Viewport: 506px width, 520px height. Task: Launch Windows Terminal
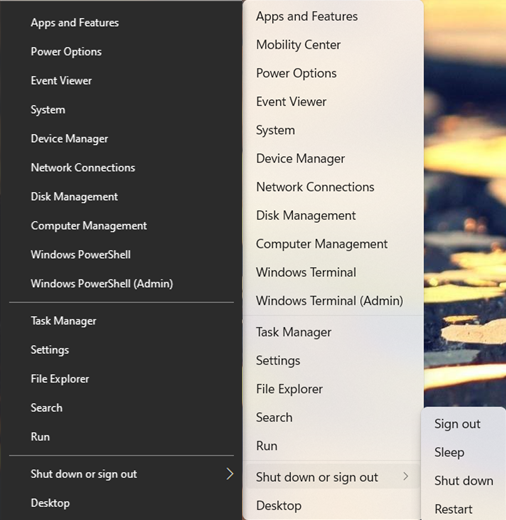coord(306,272)
